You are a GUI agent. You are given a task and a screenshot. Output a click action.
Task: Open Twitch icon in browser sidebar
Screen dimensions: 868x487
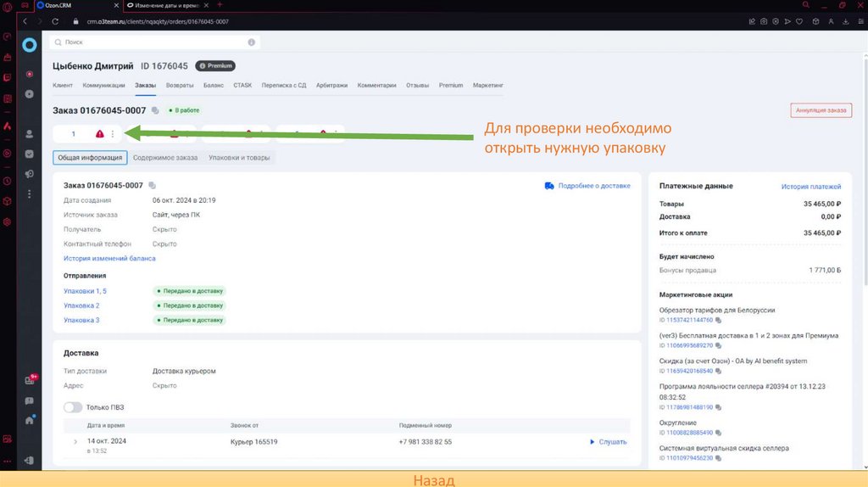click(7, 77)
